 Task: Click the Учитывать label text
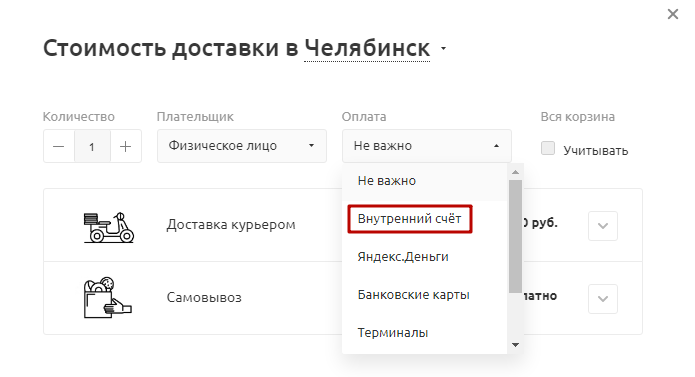click(x=596, y=151)
